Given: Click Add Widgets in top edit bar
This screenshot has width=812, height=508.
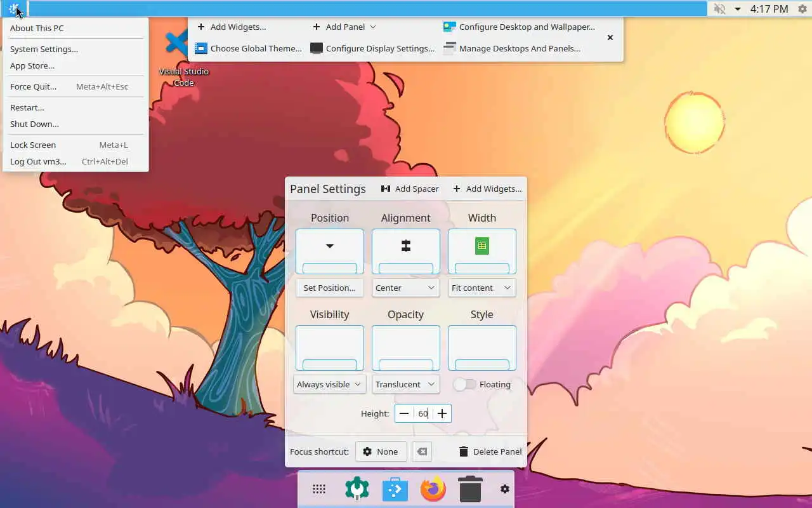Looking at the screenshot, I should coord(232,27).
